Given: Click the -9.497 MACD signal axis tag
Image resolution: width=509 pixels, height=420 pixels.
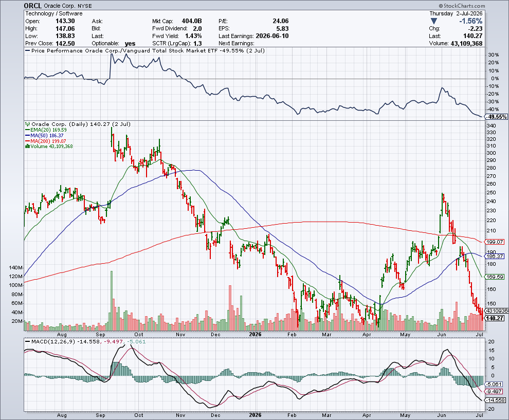Looking at the screenshot, I should click(x=494, y=391).
